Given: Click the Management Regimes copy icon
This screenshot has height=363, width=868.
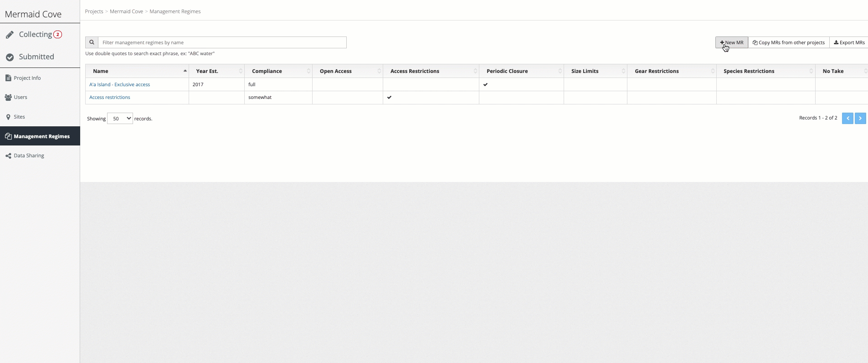Looking at the screenshot, I should [x=8, y=136].
